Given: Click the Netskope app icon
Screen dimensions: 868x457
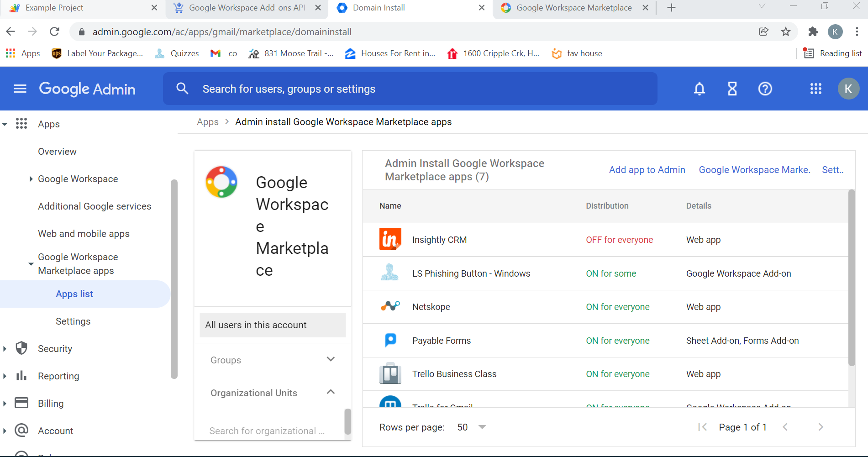Looking at the screenshot, I should (x=390, y=306).
